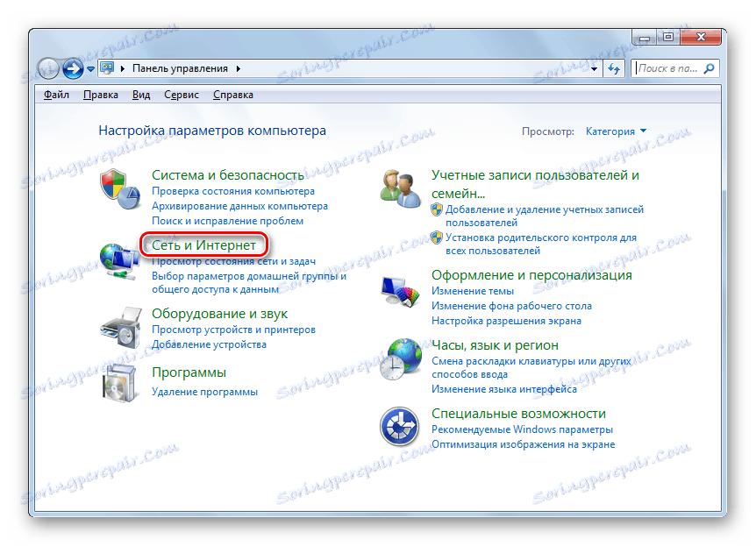Click Выбор параметров домашней группы link

[x=249, y=283]
